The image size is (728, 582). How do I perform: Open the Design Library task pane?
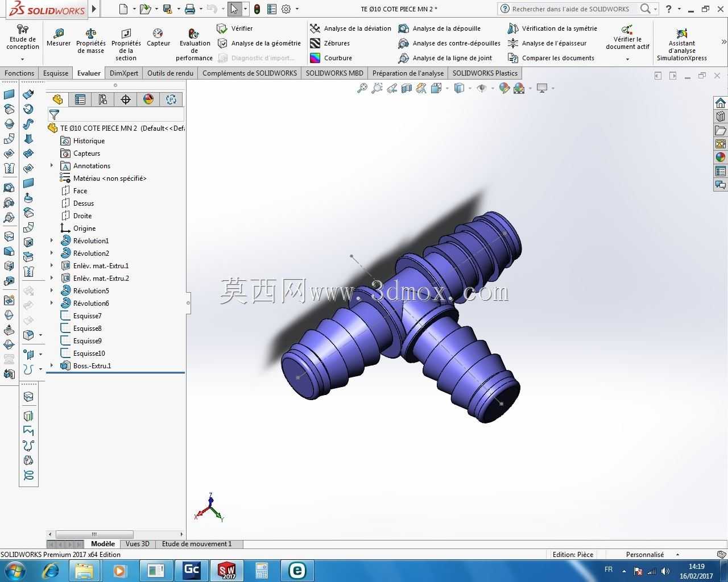click(x=721, y=117)
